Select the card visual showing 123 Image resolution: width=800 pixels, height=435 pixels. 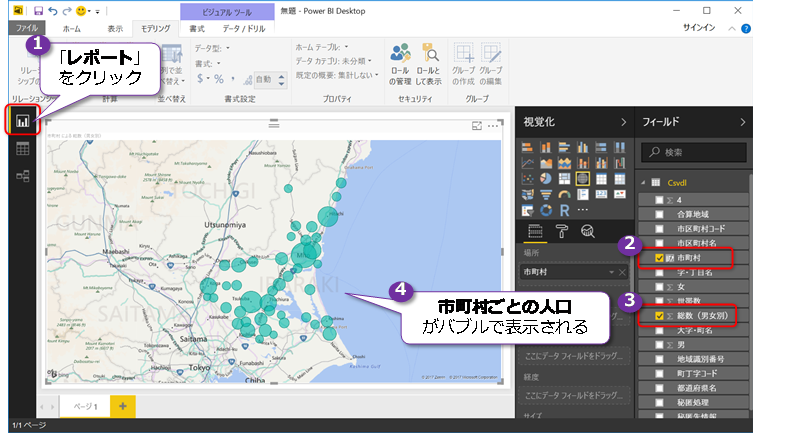[x=602, y=195]
